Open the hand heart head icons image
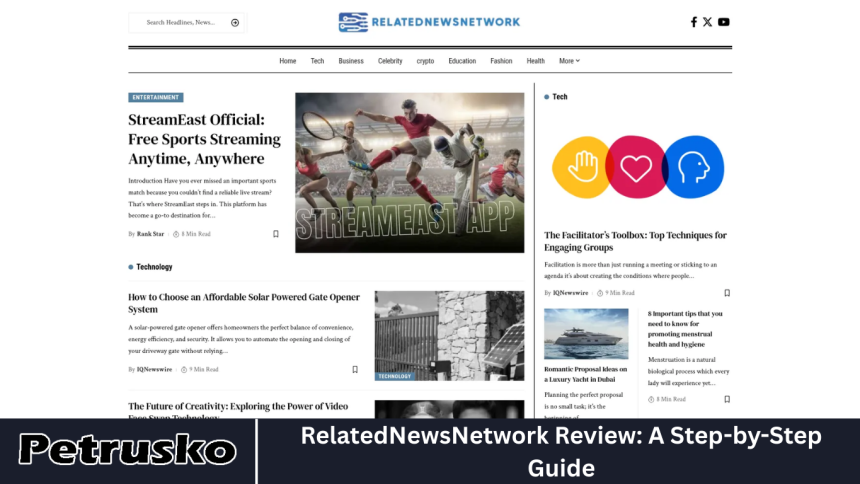The height and width of the screenshot is (484, 860). coord(638,167)
